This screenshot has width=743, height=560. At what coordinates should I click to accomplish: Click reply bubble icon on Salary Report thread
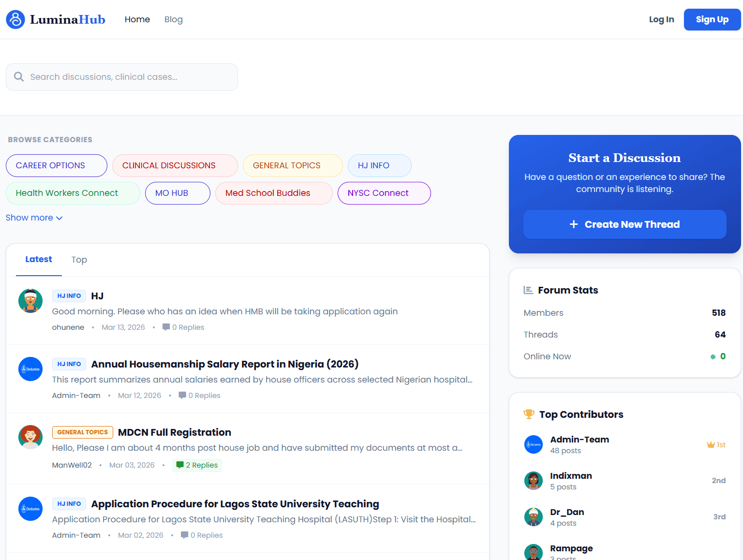tap(182, 396)
